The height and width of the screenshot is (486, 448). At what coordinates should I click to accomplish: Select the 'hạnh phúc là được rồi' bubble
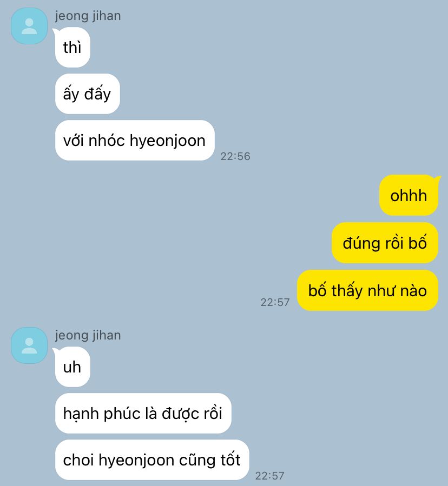(x=143, y=413)
